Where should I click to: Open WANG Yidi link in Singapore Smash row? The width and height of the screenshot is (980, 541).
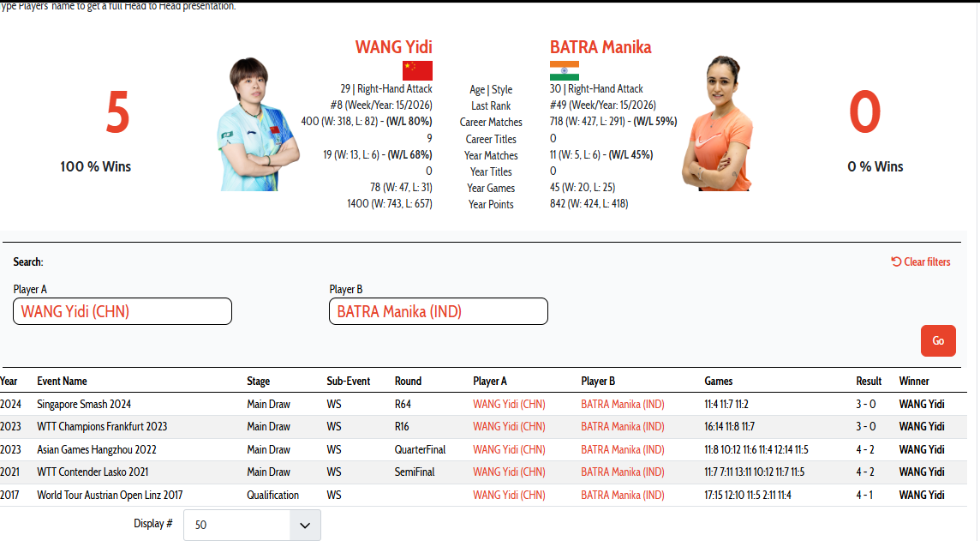coord(509,404)
